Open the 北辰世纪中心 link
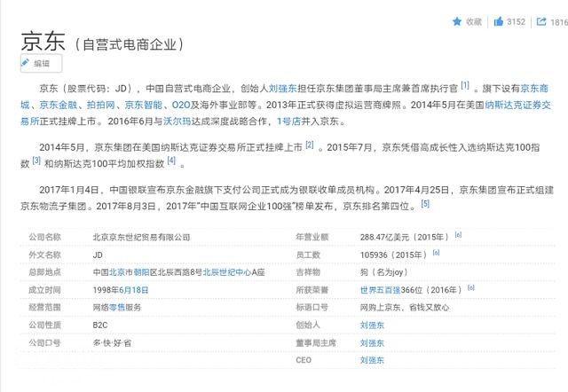 point(227,272)
